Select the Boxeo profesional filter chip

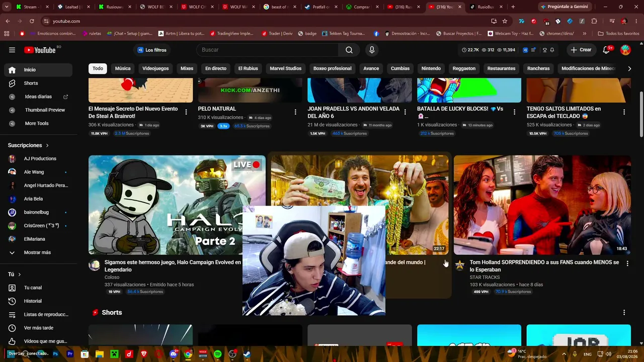tap(333, 68)
